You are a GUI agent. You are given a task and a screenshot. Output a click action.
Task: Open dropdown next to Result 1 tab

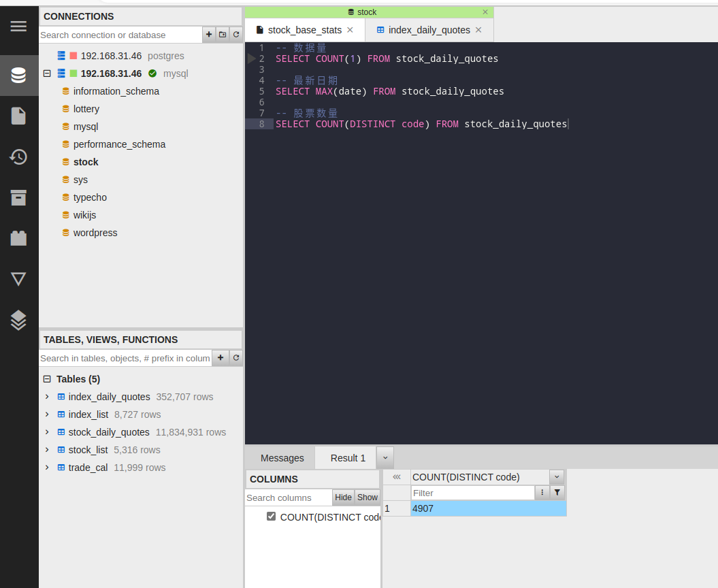click(x=385, y=458)
